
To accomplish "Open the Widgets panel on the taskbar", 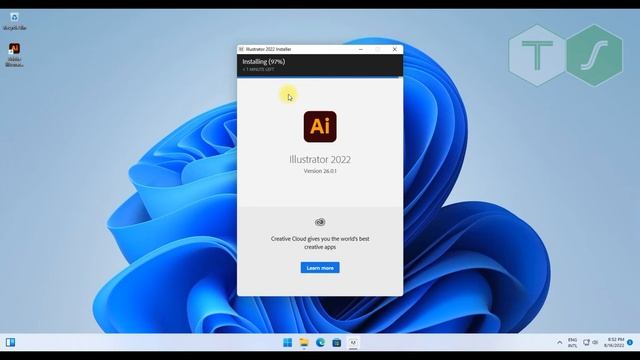I will point(11,342).
